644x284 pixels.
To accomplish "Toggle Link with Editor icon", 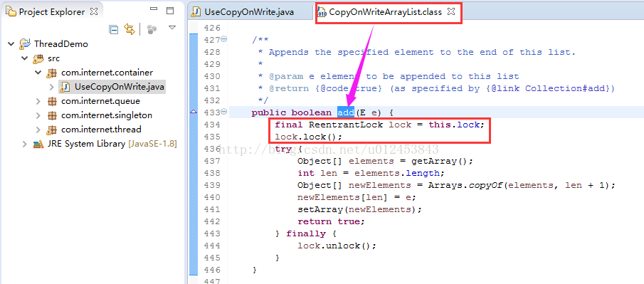I will (x=130, y=29).
